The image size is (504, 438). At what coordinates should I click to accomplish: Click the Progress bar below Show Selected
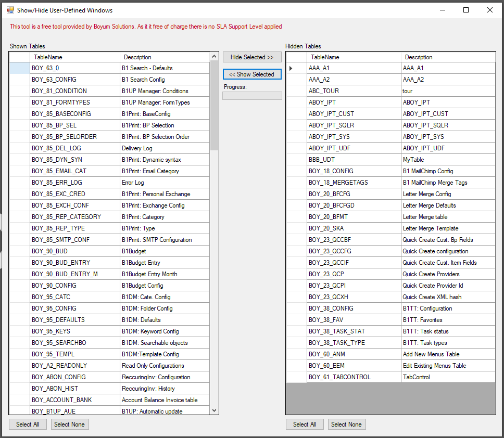point(252,95)
